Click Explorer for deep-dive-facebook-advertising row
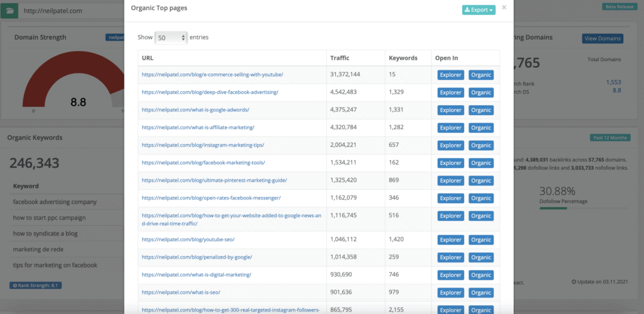 [x=450, y=93]
